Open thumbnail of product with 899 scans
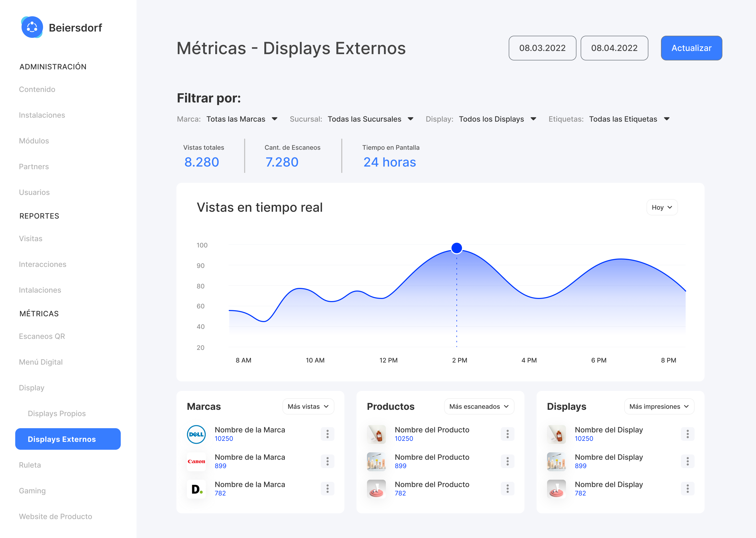Viewport: 756px width, 538px height. click(376, 462)
